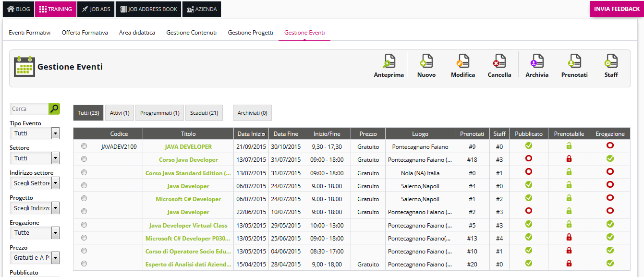Image resolution: width=644 pixels, height=277 pixels.
Task: Create a new event with Nuovo
Action: point(426,61)
